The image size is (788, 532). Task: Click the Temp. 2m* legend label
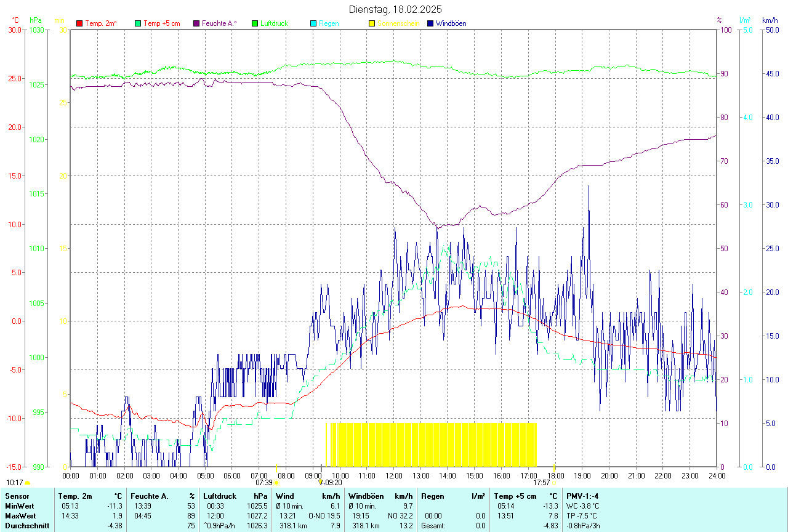tap(101, 23)
